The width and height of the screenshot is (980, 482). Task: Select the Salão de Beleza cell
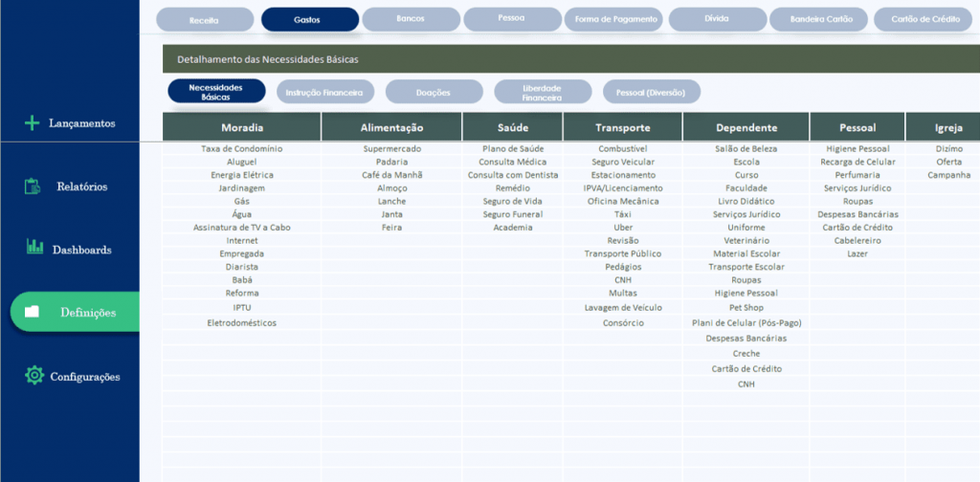pyautogui.click(x=746, y=148)
